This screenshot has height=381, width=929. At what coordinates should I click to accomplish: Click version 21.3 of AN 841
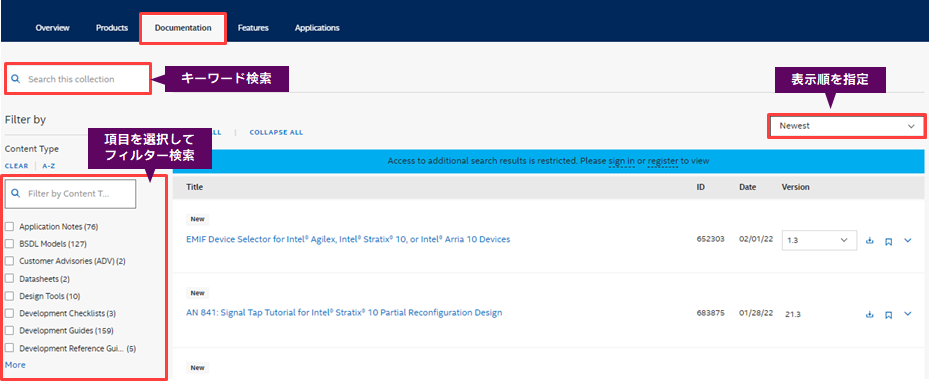click(x=792, y=314)
